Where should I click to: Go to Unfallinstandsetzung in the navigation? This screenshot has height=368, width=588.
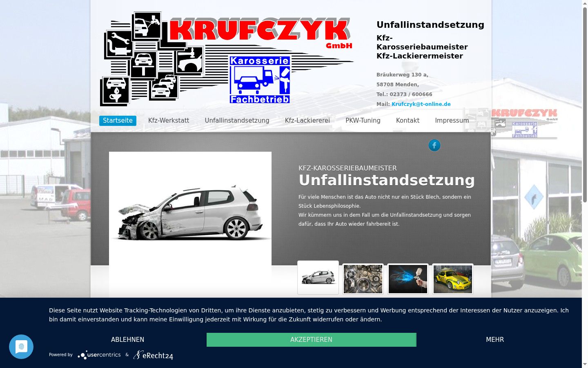(237, 121)
